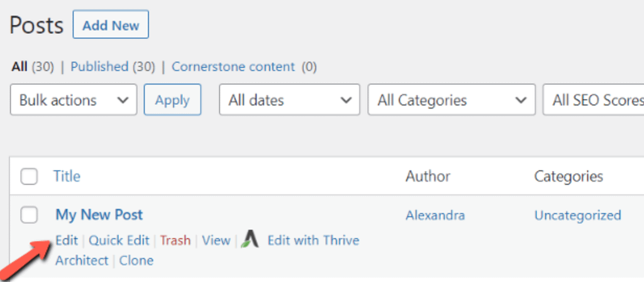644x282 pixels.
Task: Move My New Post to Trash
Action: (x=175, y=240)
